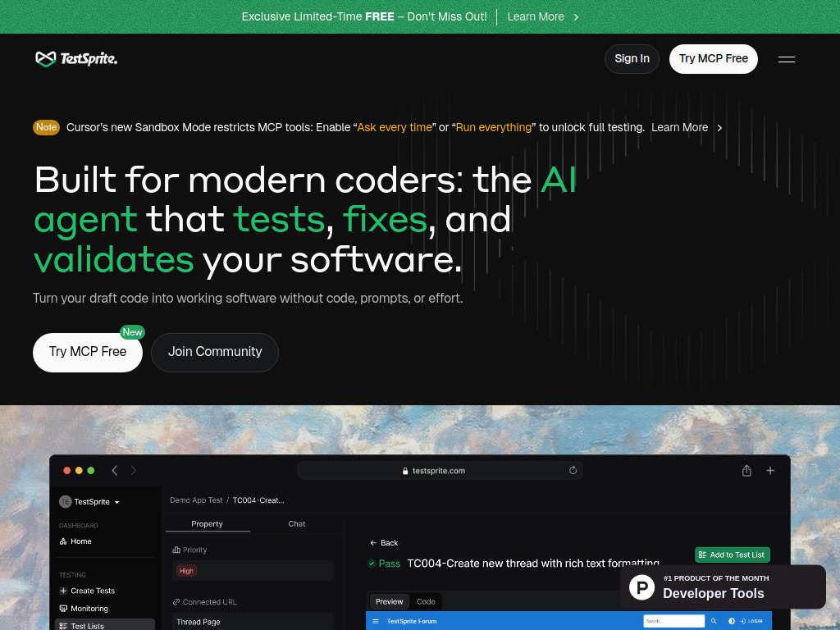The height and width of the screenshot is (630, 840).
Task: Click the back chevron in browser mockup
Action: click(x=115, y=470)
